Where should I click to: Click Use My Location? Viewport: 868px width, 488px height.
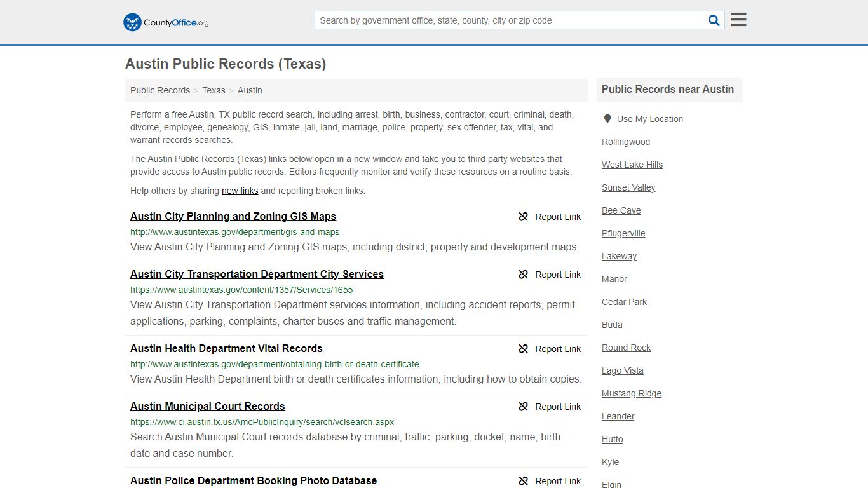(650, 119)
